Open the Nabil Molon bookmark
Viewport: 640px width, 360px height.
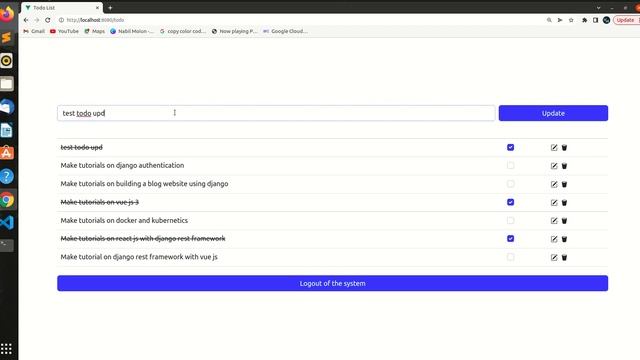(x=132, y=31)
